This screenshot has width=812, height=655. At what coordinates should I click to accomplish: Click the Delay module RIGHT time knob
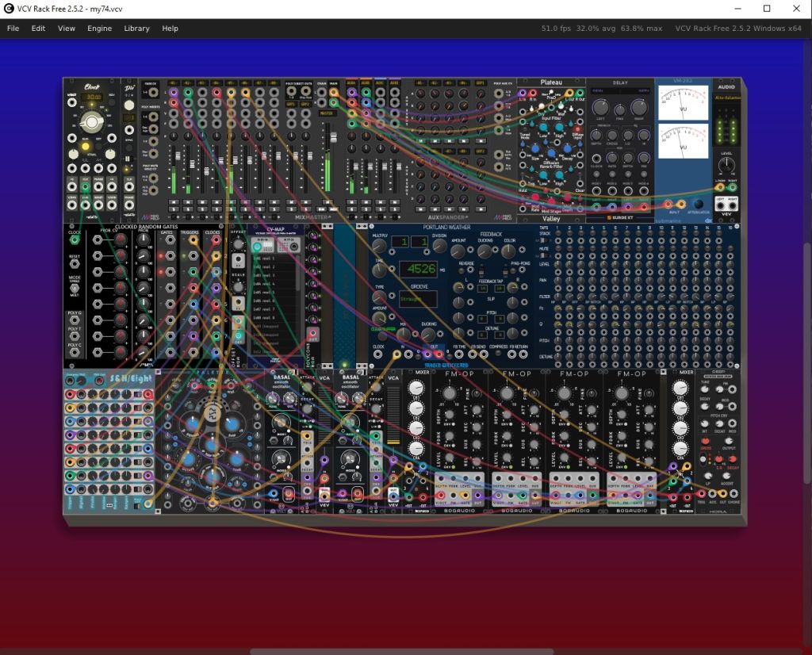coord(638,108)
